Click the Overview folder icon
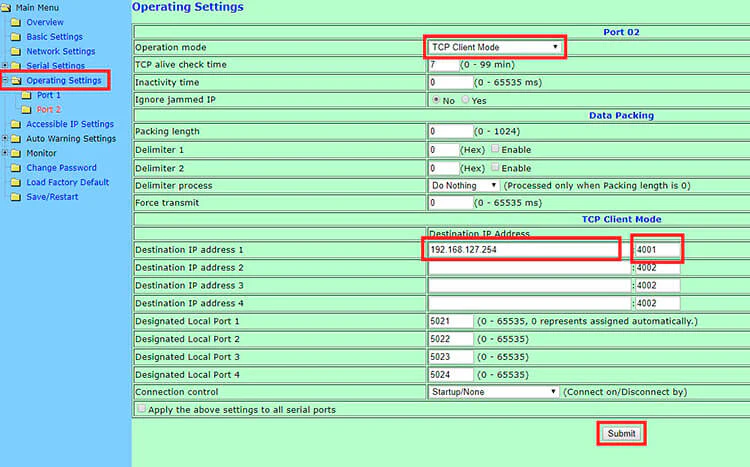This screenshot has width=750, height=467. (x=16, y=22)
